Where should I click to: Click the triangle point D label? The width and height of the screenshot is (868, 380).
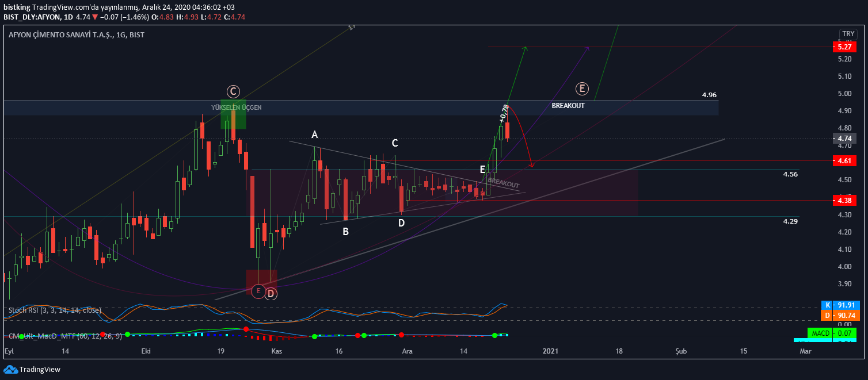point(401,222)
